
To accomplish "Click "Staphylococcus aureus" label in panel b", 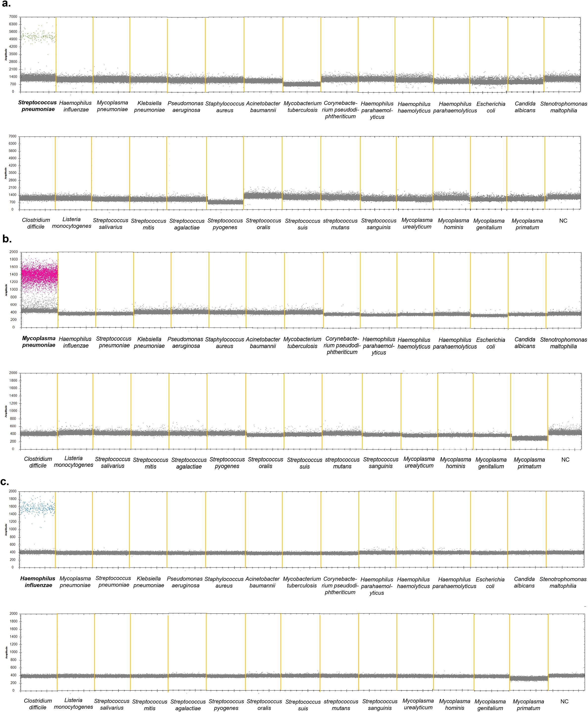I will coord(224,343).
